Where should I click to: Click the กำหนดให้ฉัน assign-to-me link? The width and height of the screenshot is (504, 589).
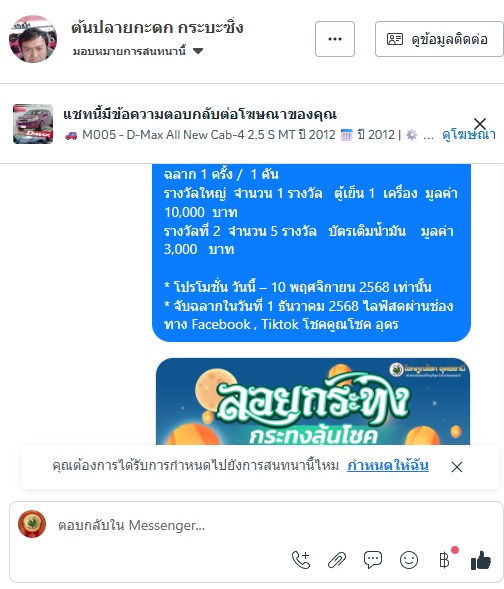pyautogui.click(x=388, y=465)
